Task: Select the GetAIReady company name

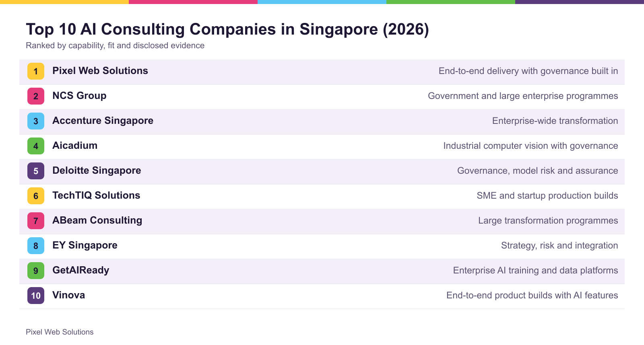Action: tap(81, 270)
